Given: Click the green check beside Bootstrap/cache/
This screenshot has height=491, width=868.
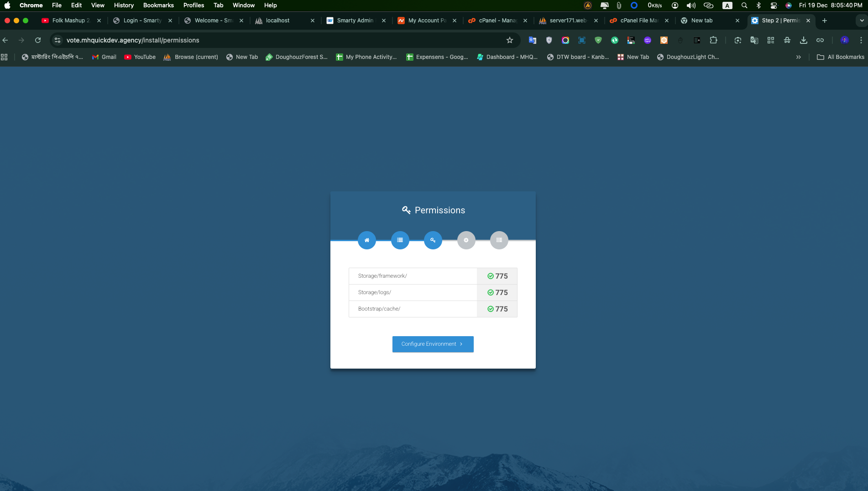Looking at the screenshot, I should coord(490,309).
